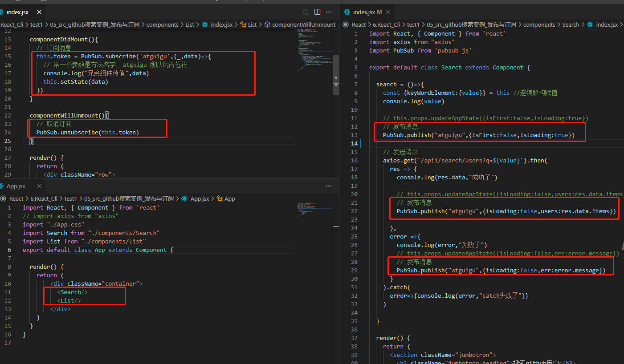Click 'export default class Search' line
The height and width of the screenshot is (364, 624).
(x=449, y=67)
